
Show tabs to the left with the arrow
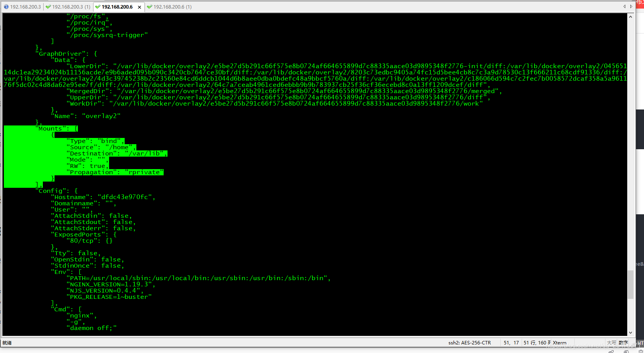click(x=625, y=7)
